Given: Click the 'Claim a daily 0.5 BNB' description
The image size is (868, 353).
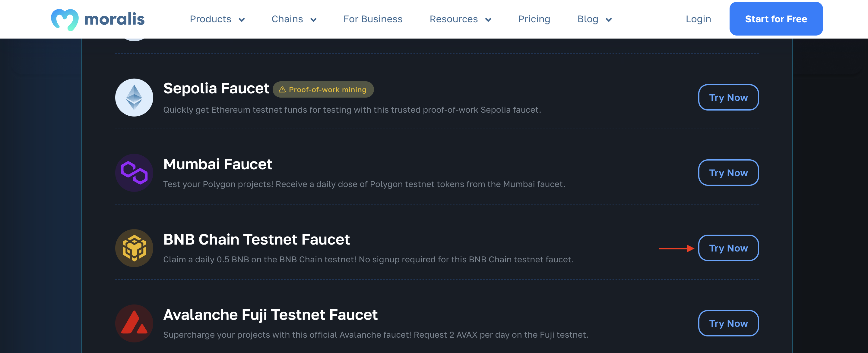Looking at the screenshot, I should [x=368, y=260].
